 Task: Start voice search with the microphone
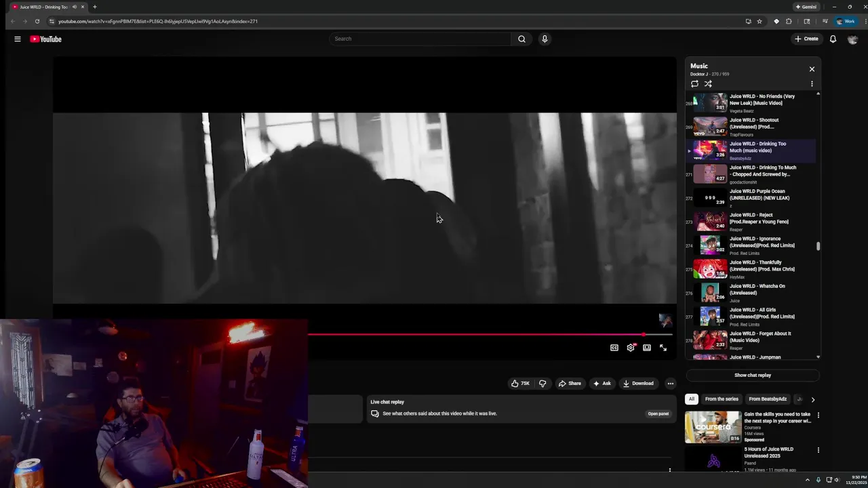544,39
